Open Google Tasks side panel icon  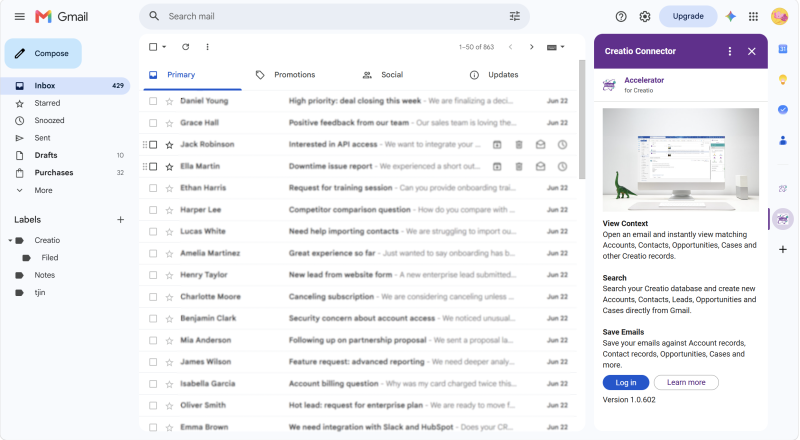[783, 110]
